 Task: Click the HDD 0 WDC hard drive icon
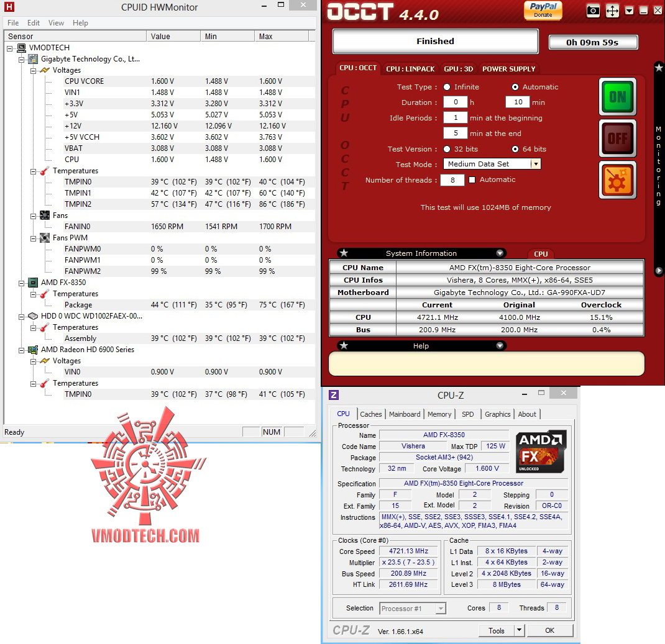(33, 316)
